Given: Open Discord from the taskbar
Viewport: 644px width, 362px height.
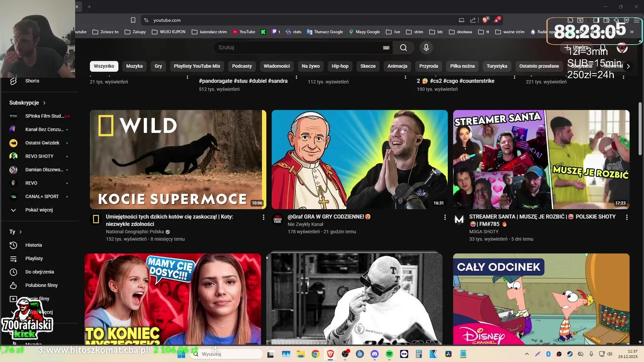Looking at the screenshot, I should (x=374, y=354).
